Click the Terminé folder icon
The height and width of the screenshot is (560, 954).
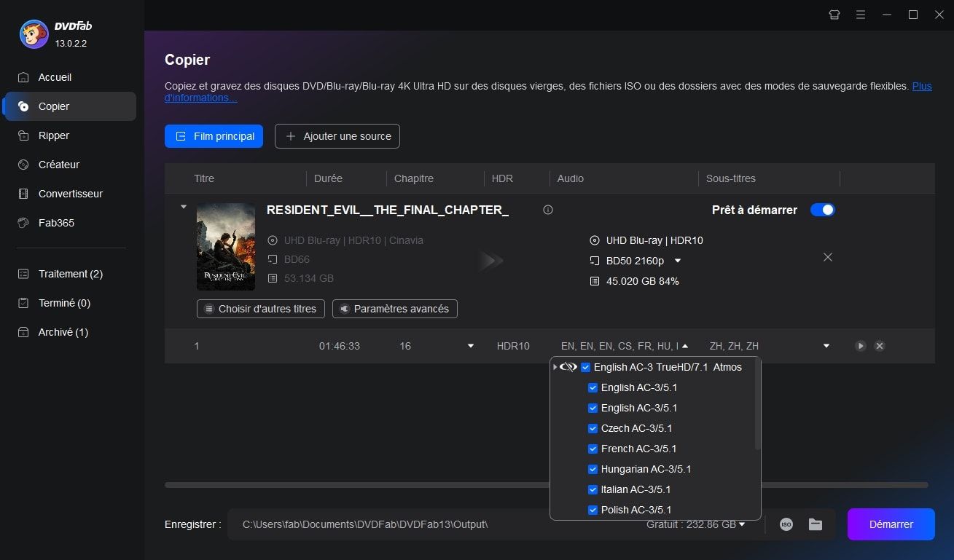click(x=24, y=303)
